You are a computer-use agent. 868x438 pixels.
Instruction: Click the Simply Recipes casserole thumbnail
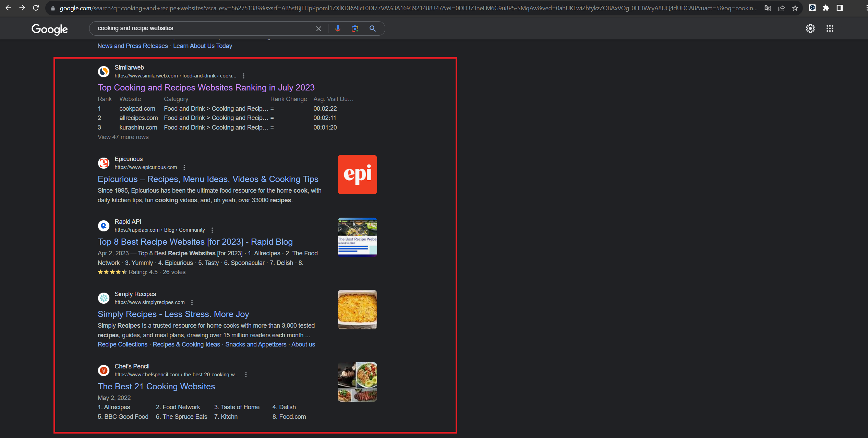coord(357,309)
